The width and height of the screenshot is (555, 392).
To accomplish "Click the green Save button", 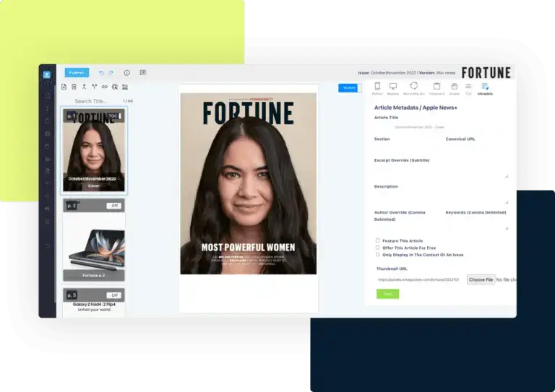I will 387,294.
